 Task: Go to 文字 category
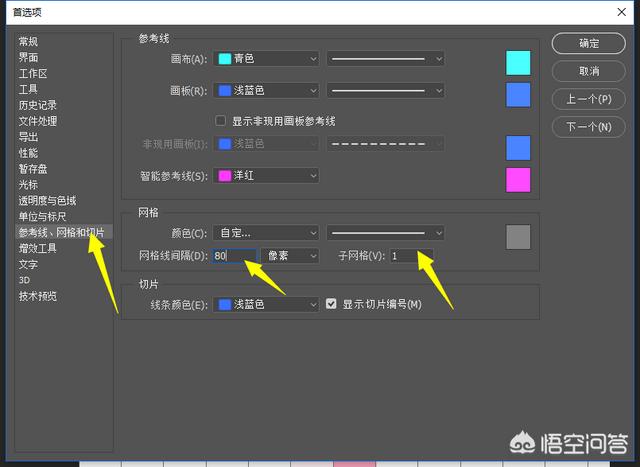[28, 265]
